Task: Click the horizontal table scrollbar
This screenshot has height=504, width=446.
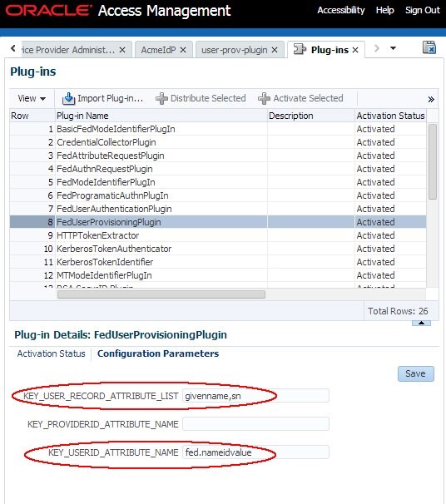Action: coord(161,294)
